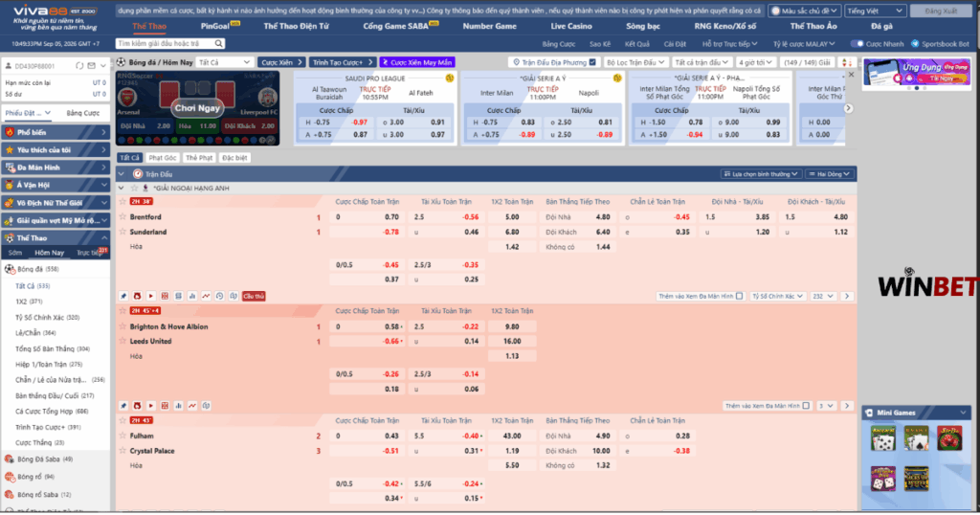Open the bar-chart stats icon under Brighton match
Viewport: 980px width, 515px height.
(x=178, y=406)
